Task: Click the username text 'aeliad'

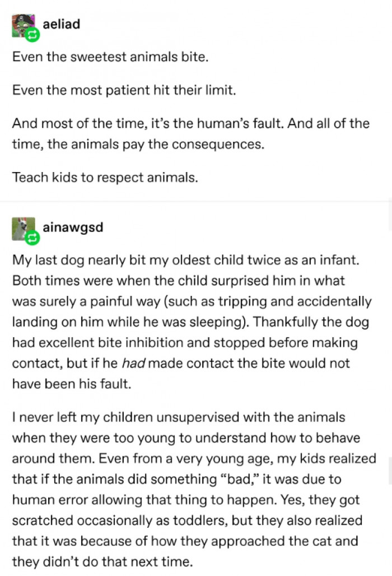Action: click(x=62, y=24)
